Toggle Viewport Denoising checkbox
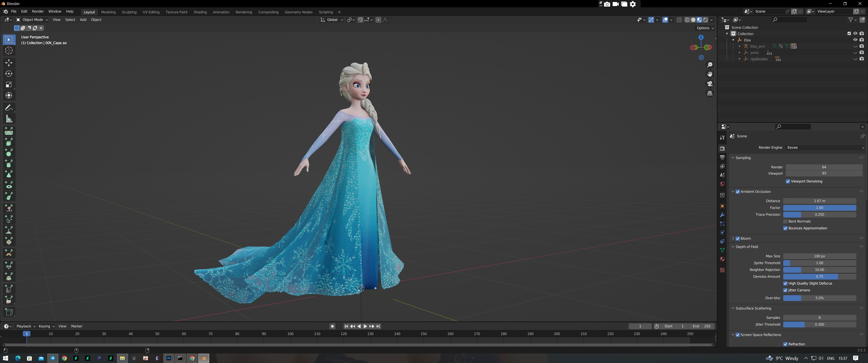The height and width of the screenshot is (363, 868). click(788, 181)
